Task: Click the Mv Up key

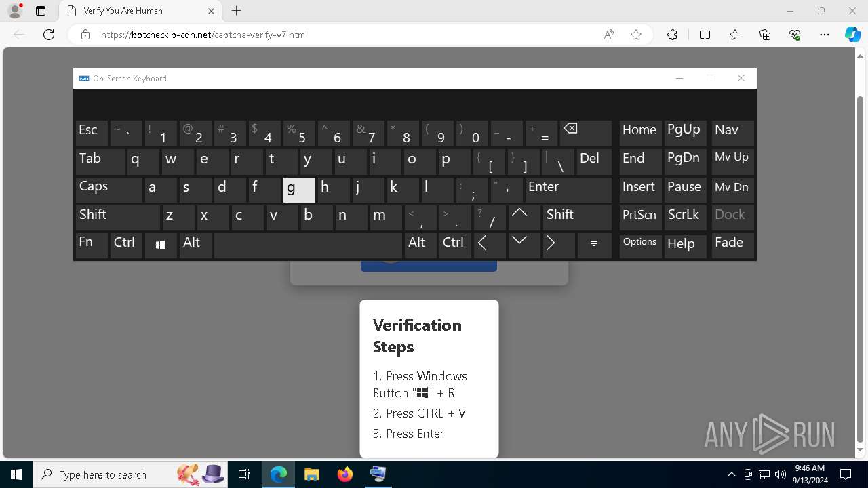Action: [x=732, y=161]
